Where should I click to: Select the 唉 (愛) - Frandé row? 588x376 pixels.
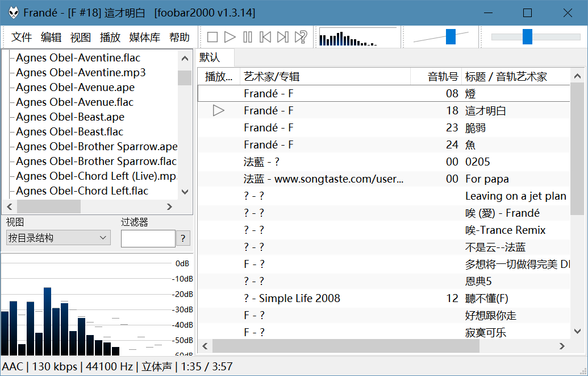tap(383, 213)
